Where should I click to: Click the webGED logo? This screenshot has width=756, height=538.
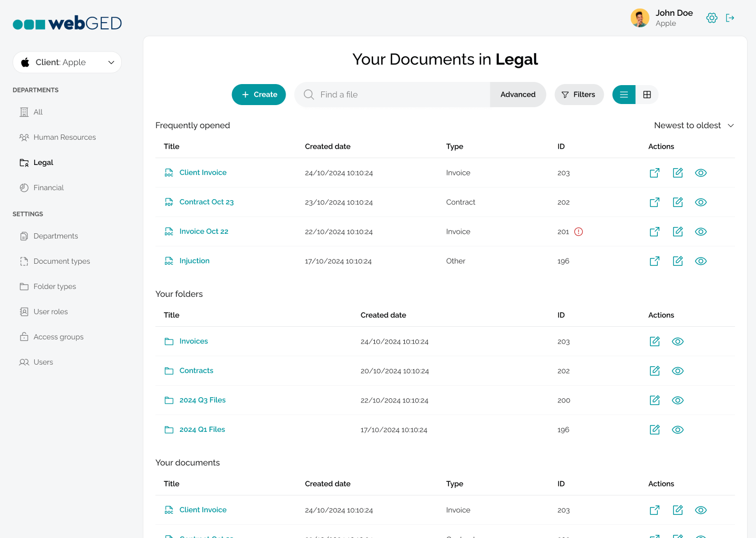pyautogui.click(x=67, y=23)
